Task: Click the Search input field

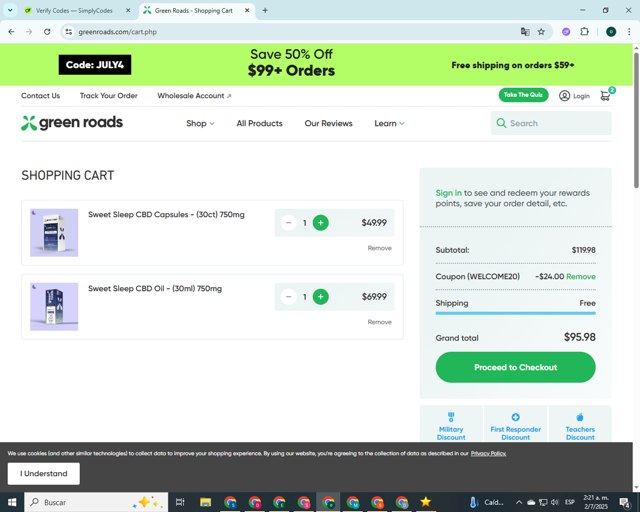Action: (x=551, y=123)
